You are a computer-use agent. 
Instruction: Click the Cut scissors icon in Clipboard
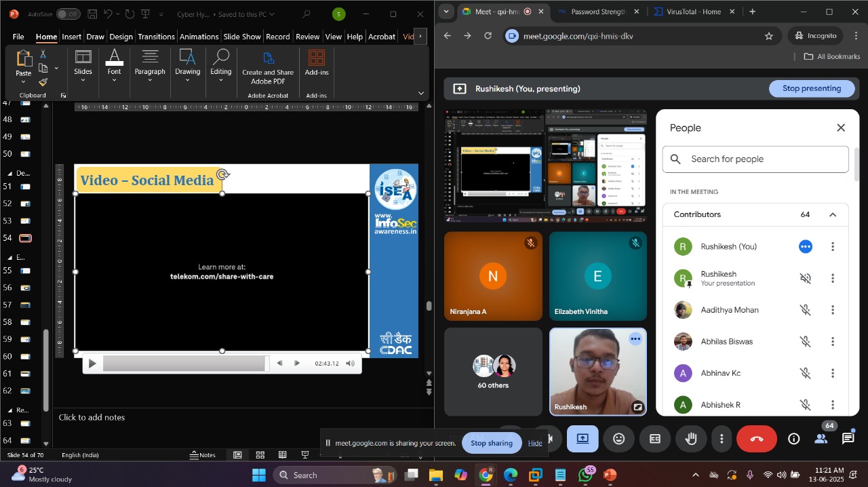point(43,54)
